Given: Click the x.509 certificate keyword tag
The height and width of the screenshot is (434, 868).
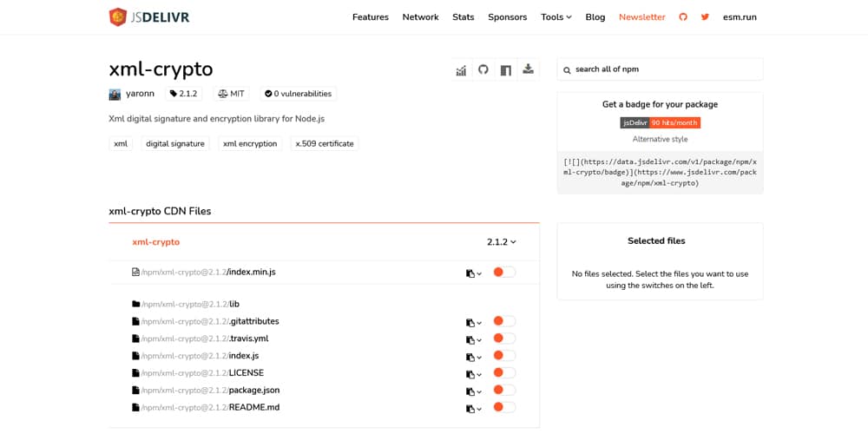Looking at the screenshot, I should tap(325, 144).
